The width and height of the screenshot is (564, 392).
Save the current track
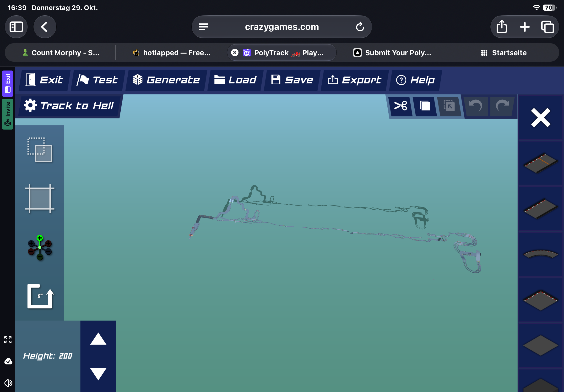click(292, 80)
